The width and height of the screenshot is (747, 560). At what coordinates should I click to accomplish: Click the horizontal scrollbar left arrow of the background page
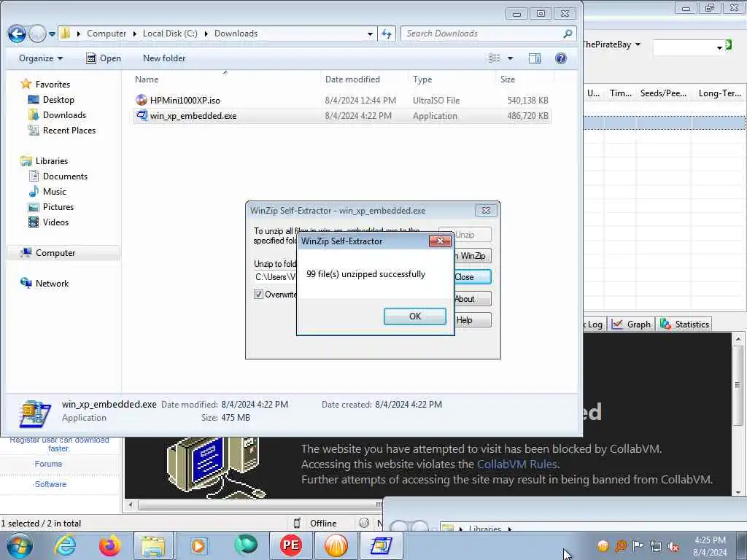131,505
